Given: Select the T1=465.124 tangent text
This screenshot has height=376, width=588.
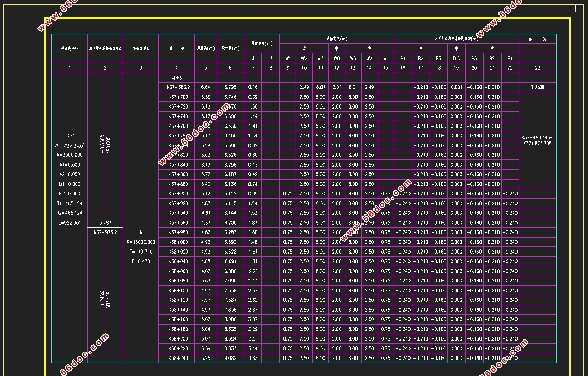Looking at the screenshot, I should [69, 204].
